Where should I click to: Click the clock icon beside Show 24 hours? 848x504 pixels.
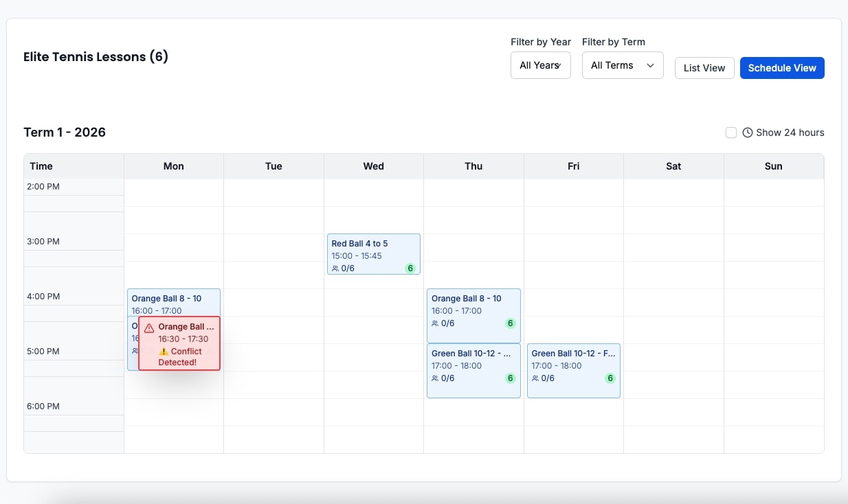pos(747,132)
